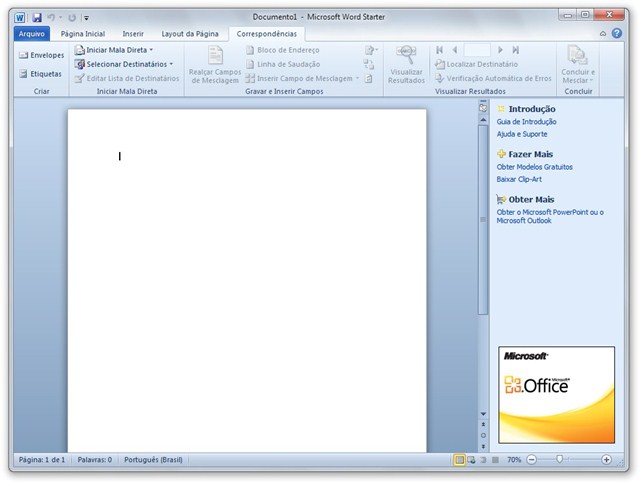Save the document with the floppy icon
Image resolution: width=640 pixels, height=484 pixels.
pos(37,18)
